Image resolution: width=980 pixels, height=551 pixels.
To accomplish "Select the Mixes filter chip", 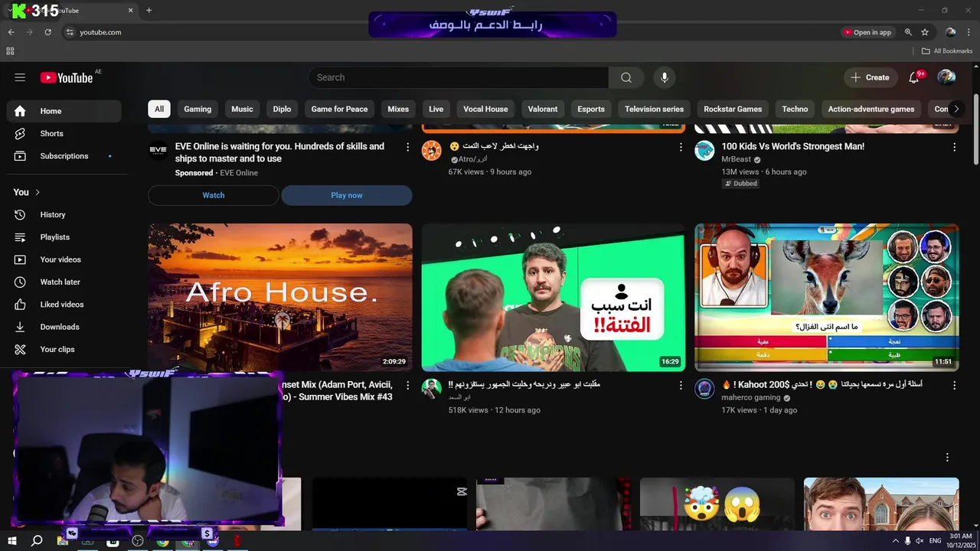I will 398,109.
